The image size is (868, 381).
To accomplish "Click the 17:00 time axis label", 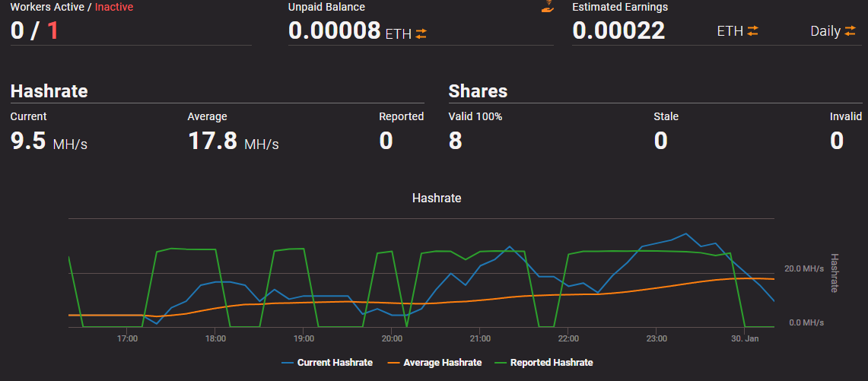I will tap(127, 338).
